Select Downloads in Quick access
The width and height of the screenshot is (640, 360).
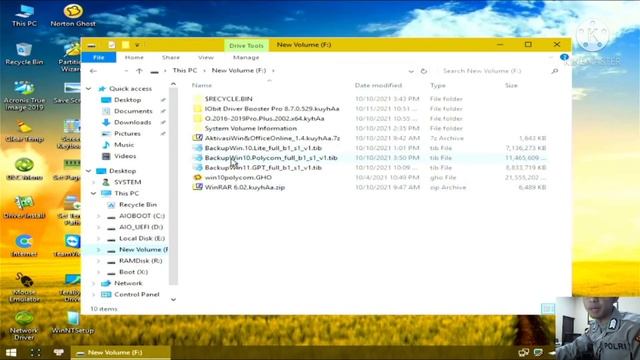click(x=132, y=122)
